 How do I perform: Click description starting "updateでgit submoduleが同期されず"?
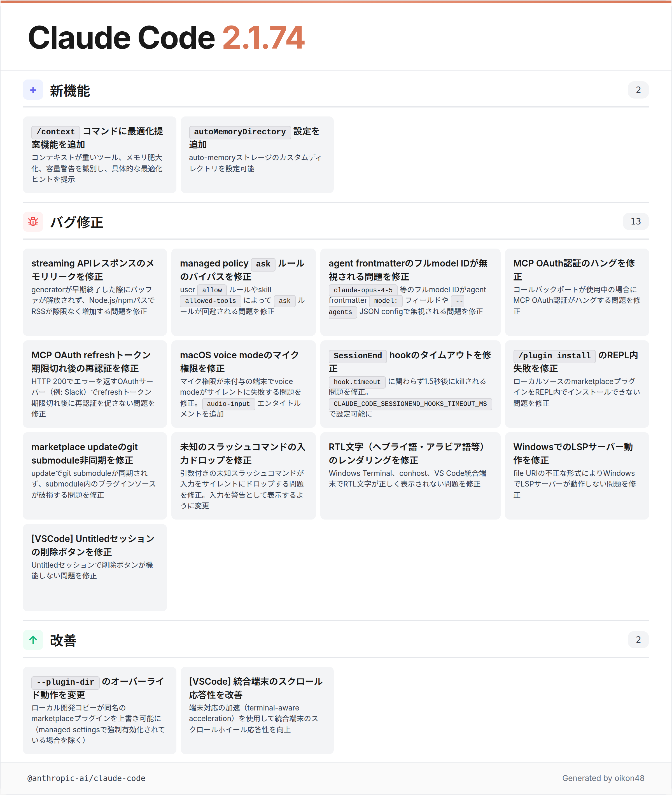coord(94,484)
